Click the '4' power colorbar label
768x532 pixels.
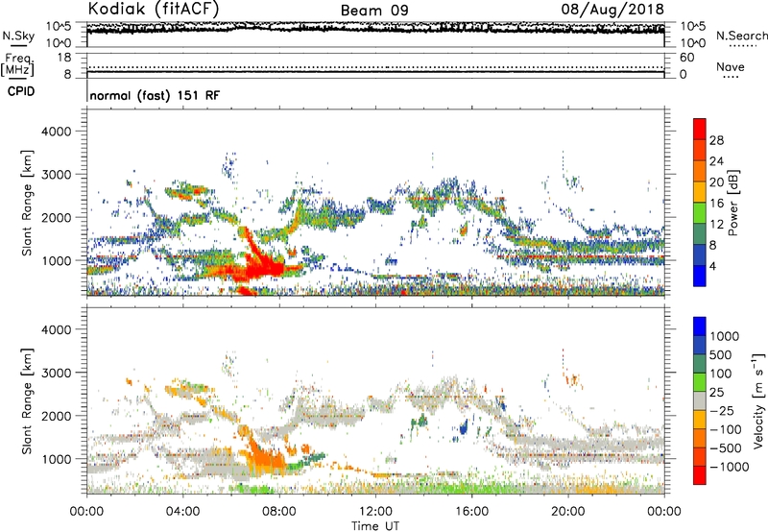712,266
